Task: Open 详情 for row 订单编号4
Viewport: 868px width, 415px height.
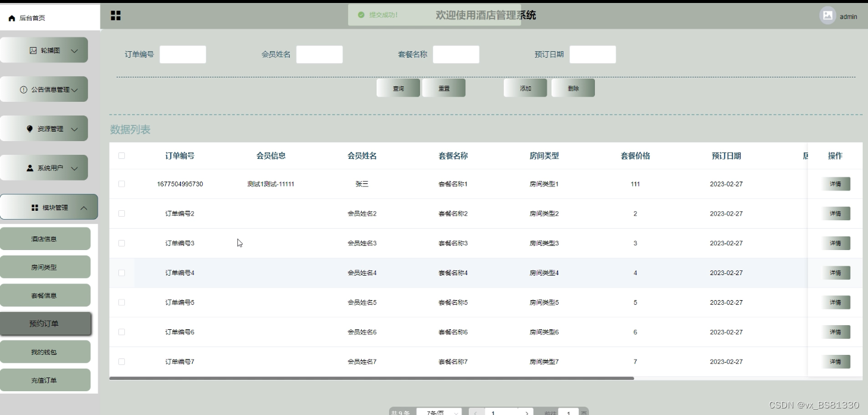Action: click(836, 273)
